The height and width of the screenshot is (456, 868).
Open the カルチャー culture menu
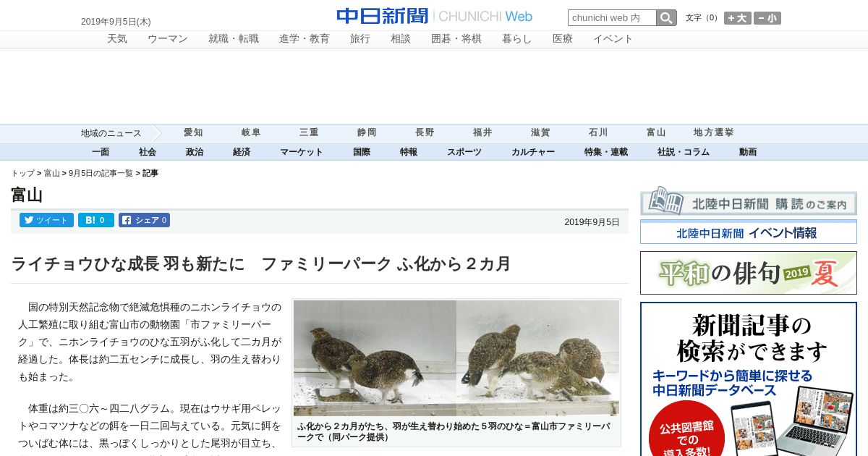(x=533, y=152)
